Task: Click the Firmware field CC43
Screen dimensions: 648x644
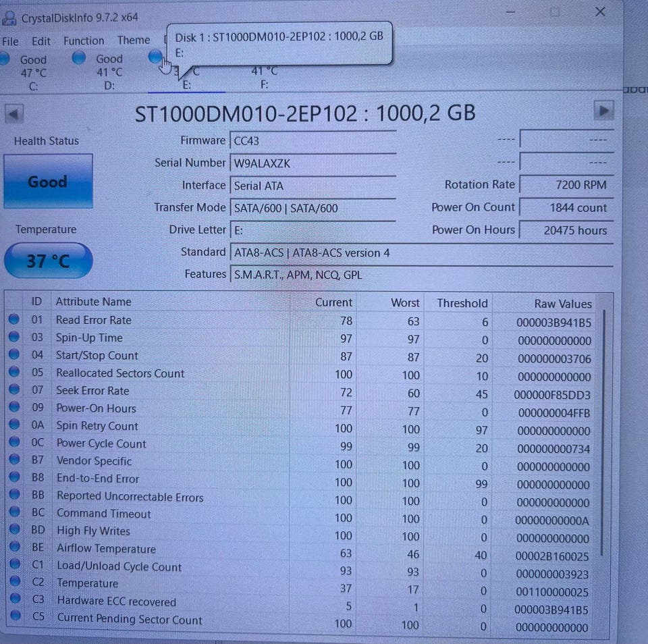Action: [313, 141]
